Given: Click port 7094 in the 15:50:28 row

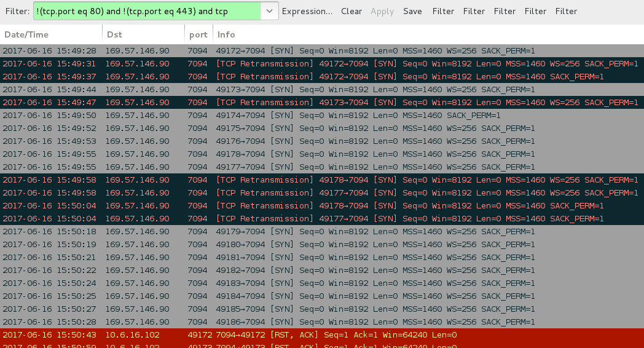Looking at the screenshot, I should tap(197, 322).
